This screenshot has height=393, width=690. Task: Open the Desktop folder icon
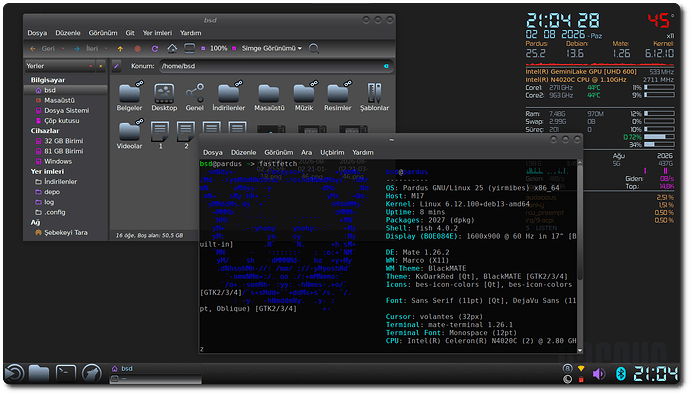[164, 97]
